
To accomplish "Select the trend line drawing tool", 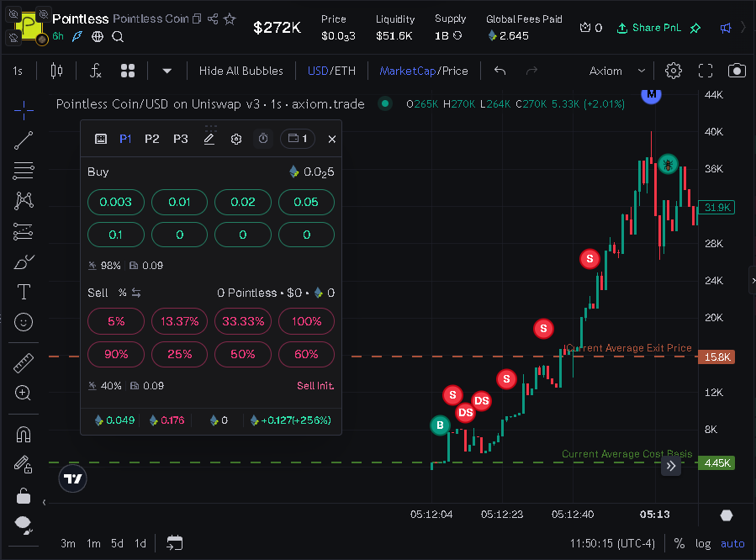I will (24, 140).
